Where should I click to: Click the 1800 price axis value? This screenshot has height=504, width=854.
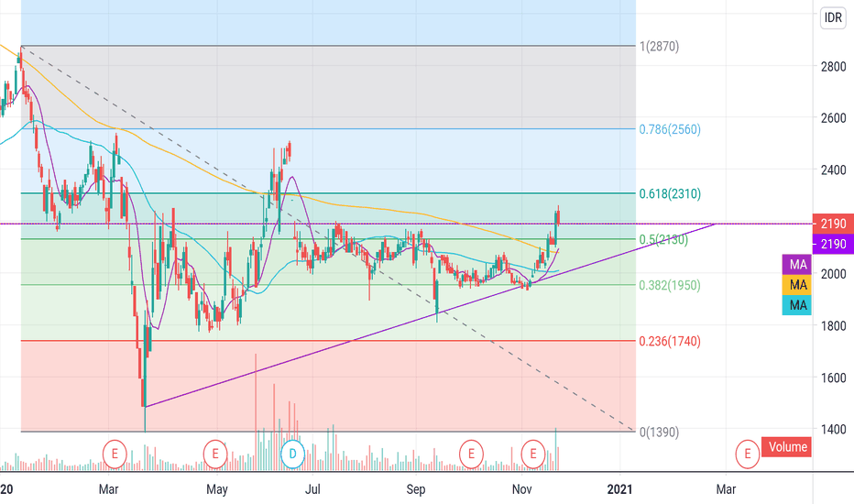833,326
